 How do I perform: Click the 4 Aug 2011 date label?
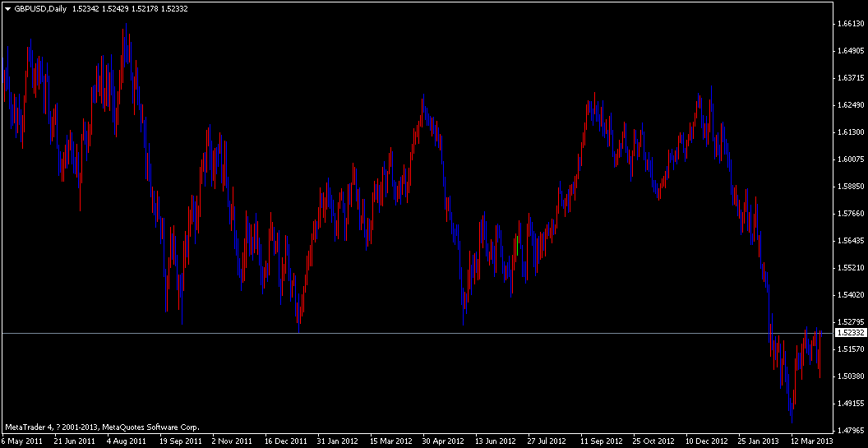tap(127, 441)
